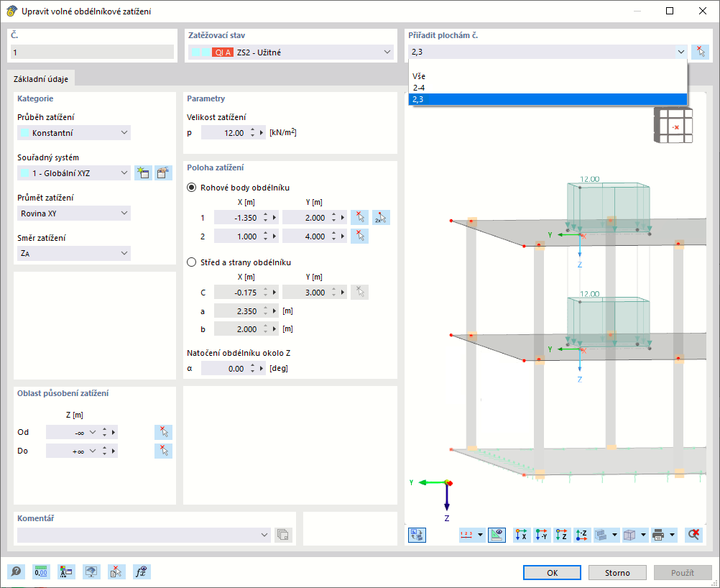720x588 pixels.
Task: Click the monitor render settings icon
Action: point(91,572)
